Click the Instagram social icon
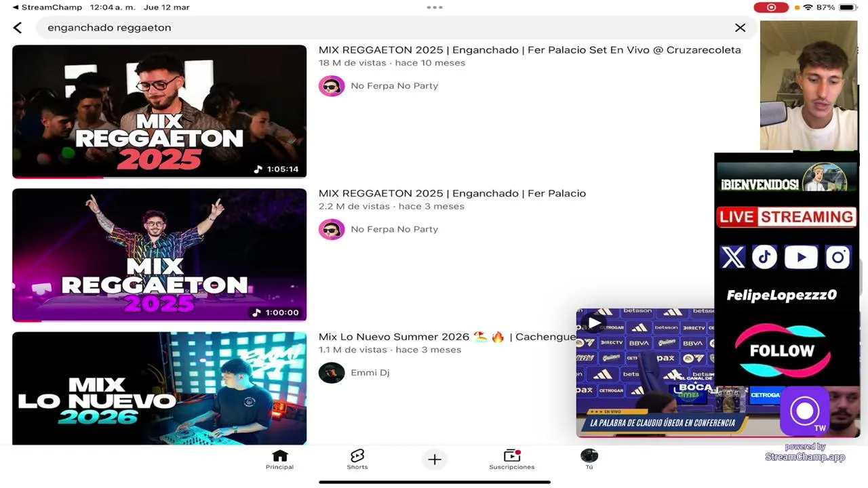 point(838,258)
